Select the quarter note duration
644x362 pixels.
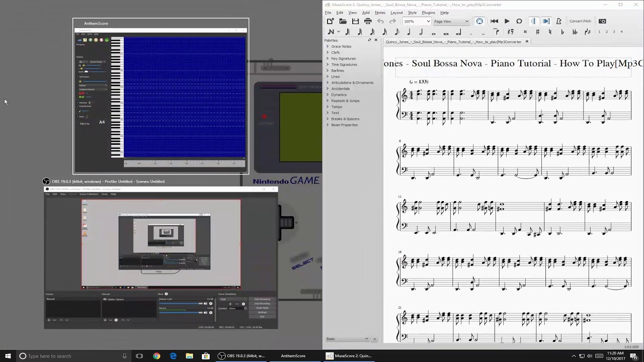(x=409, y=32)
